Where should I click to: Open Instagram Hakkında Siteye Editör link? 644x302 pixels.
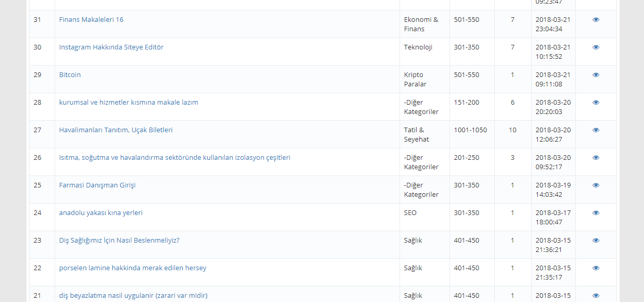point(111,47)
